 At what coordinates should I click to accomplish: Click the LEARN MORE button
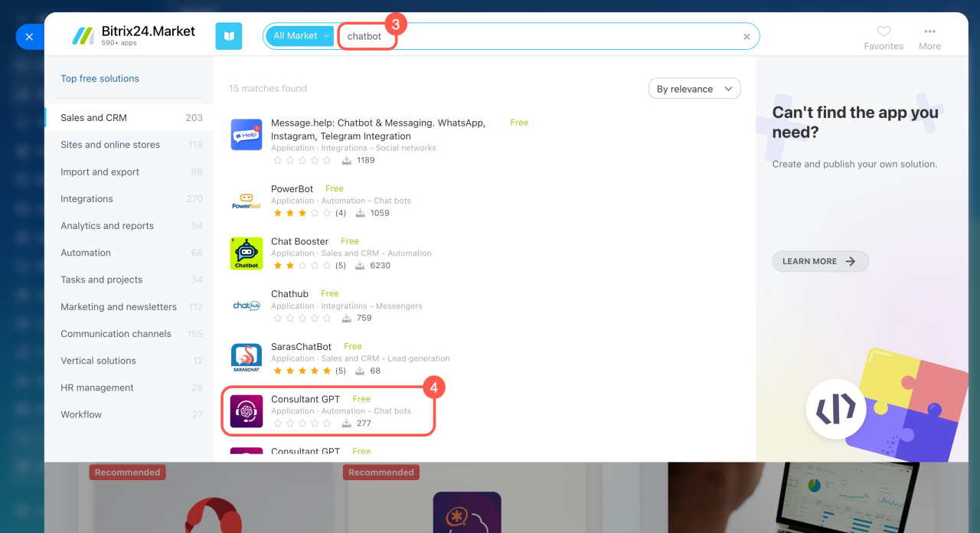coord(820,261)
